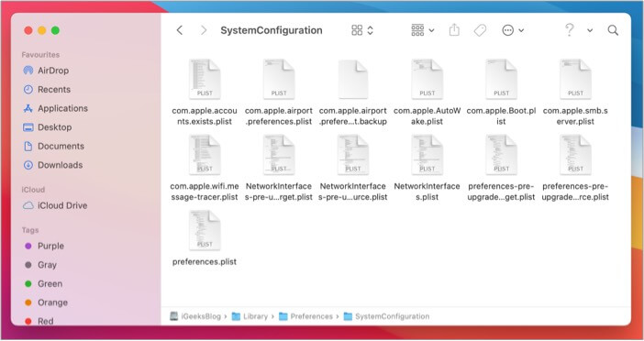Select preferences-pre-upgrade...get.plist file icon
The width and height of the screenshot is (644, 341).
pyautogui.click(x=501, y=155)
